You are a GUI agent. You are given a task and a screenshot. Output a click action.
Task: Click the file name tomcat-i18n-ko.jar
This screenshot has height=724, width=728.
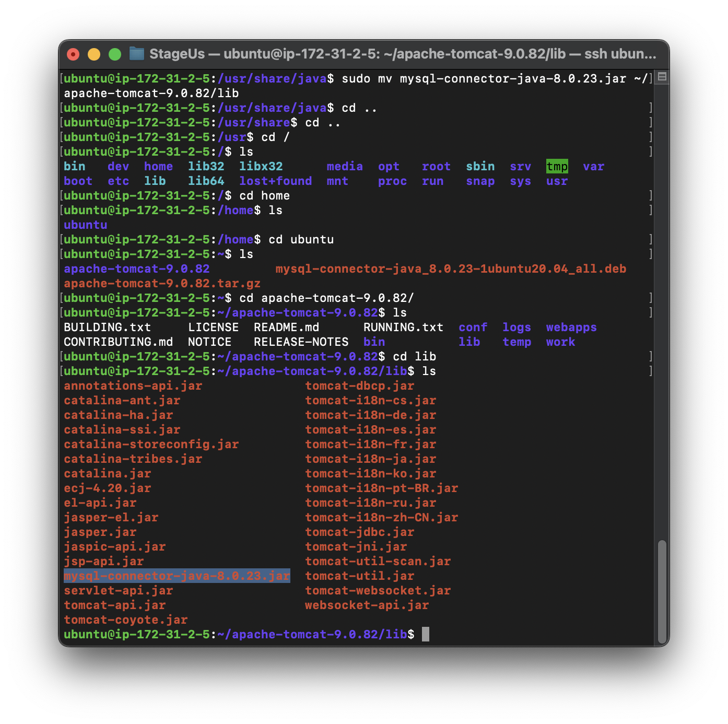click(x=371, y=474)
